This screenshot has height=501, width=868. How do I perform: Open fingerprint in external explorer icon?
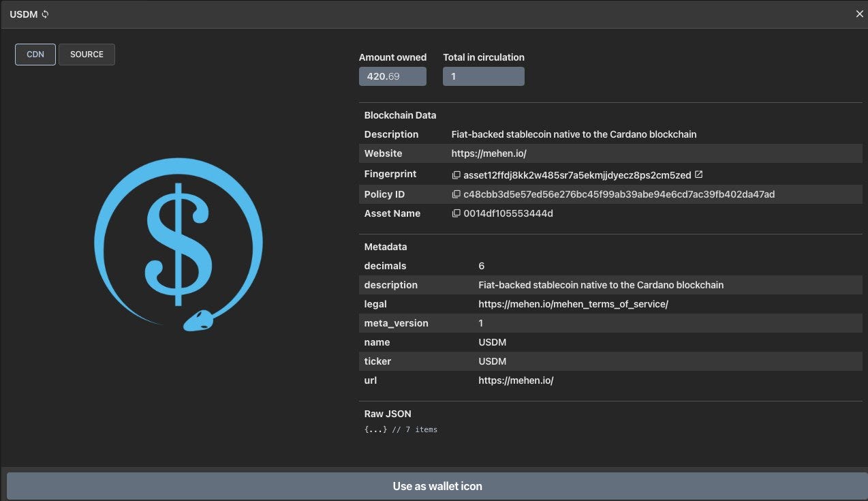pyautogui.click(x=698, y=174)
